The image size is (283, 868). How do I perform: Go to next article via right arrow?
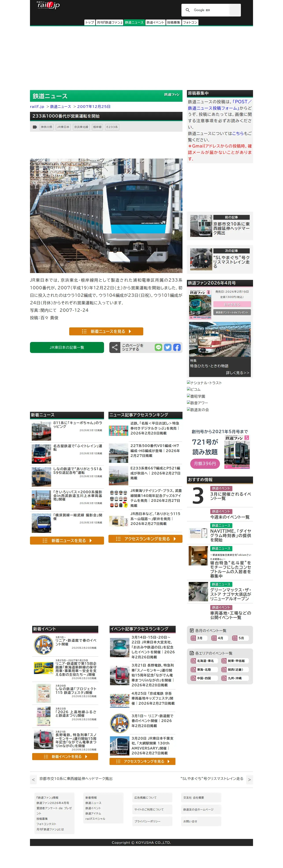pyautogui.click(x=249, y=780)
